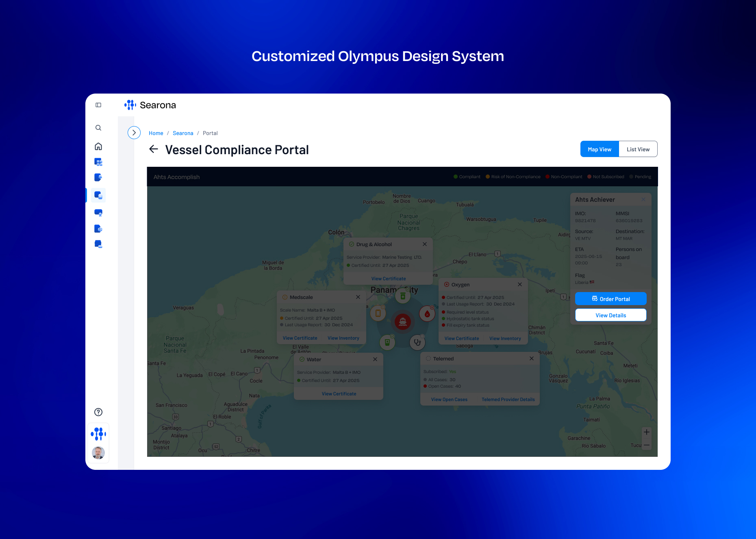Click the Portal breadcrumb text
The image size is (756, 539).
click(x=210, y=133)
